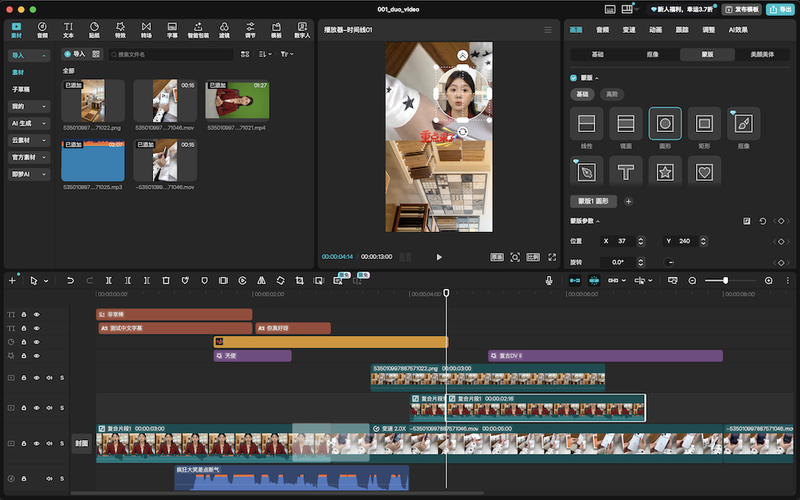Image resolution: width=800 pixels, height=500 pixels.
Task: Pick the 线性 linear mask icon
Action: coord(587,124)
